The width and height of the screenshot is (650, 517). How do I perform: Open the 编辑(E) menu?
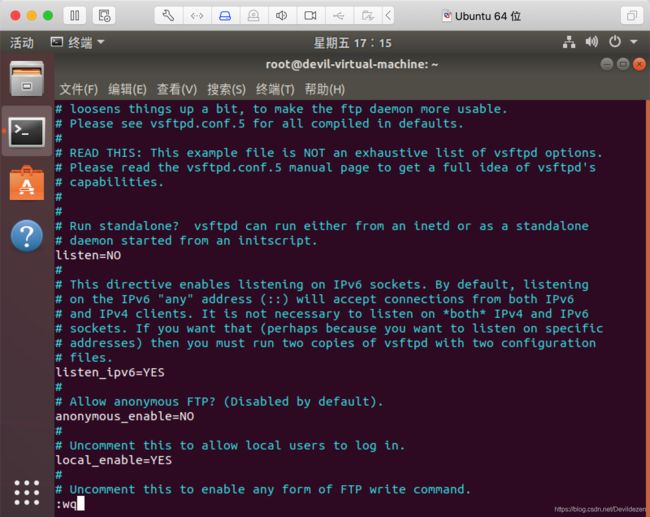coord(127,89)
